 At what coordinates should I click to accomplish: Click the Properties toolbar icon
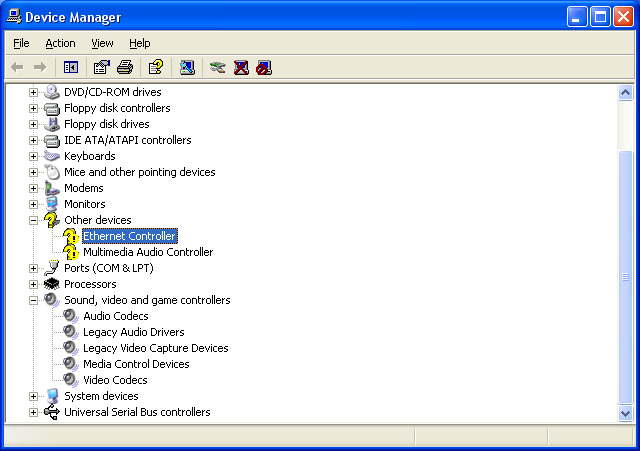pos(101,68)
